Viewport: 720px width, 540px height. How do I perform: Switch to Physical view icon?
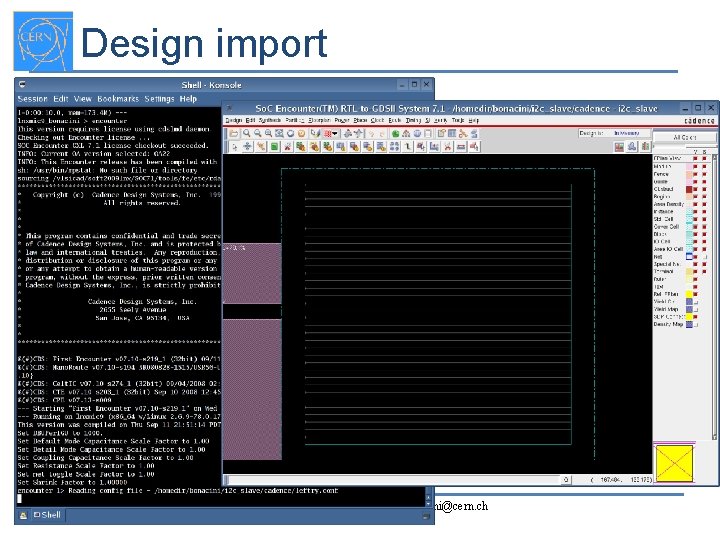(645, 146)
